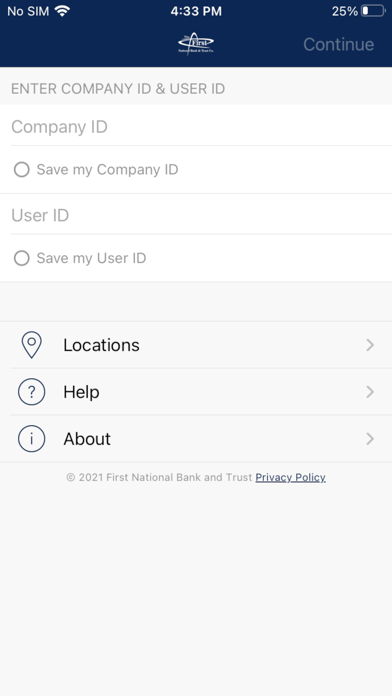Tap the Continue button

[339, 44]
